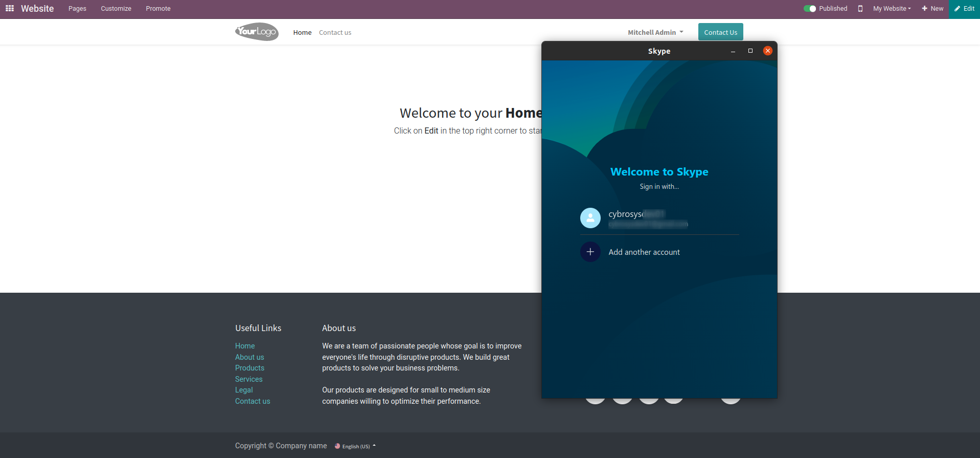Follow the Products footer link

pyautogui.click(x=249, y=368)
